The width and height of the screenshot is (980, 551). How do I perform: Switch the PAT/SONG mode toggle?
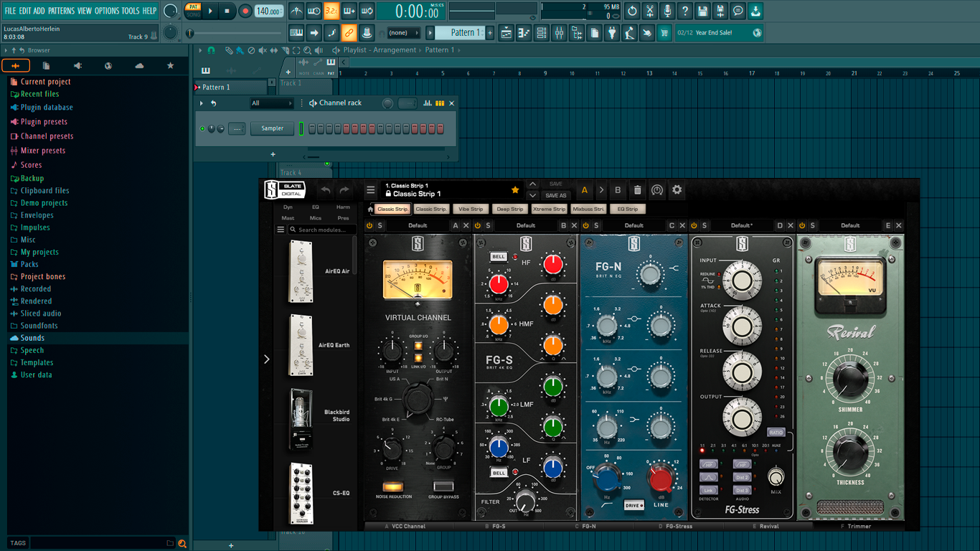[193, 11]
